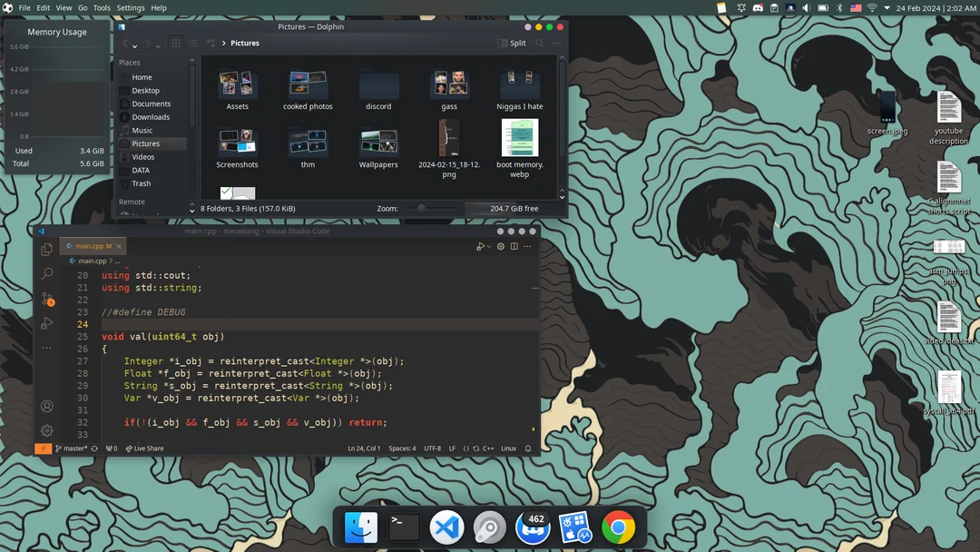The image size is (980, 552).
Task: Toggle the notifications bell in VS Code status bar
Action: (x=528, y=448)
